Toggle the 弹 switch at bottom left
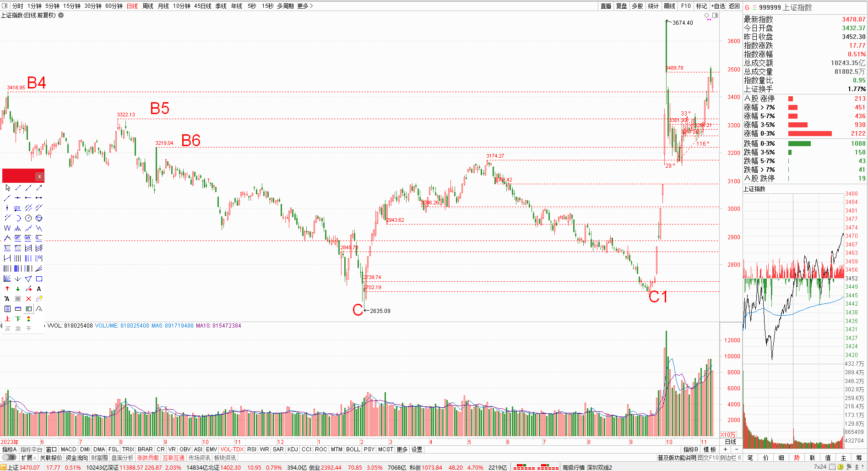Viewport: 868px width, 471px height. [9, 458]
